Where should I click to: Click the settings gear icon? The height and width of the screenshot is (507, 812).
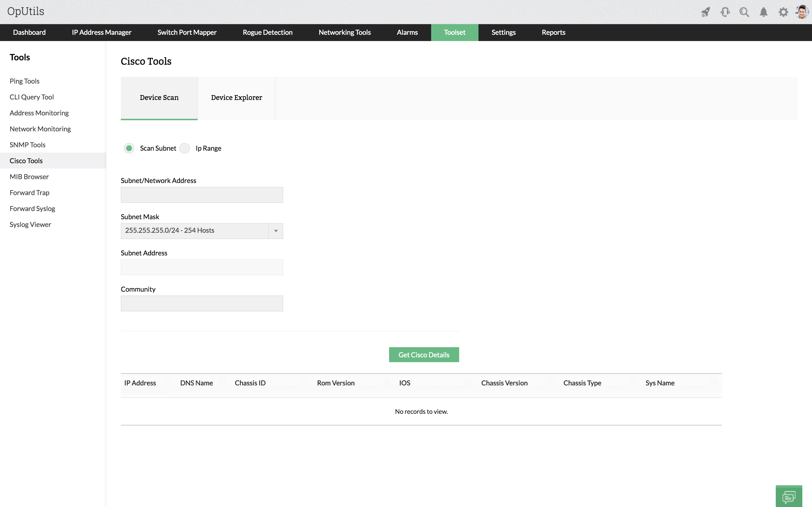point(783,12)
